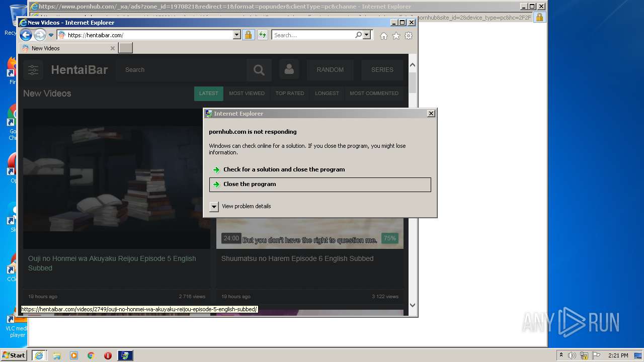This screenshot has width=644, height=362.
Task: Click the HentaiBar site logo
Action: pos(79,70)
